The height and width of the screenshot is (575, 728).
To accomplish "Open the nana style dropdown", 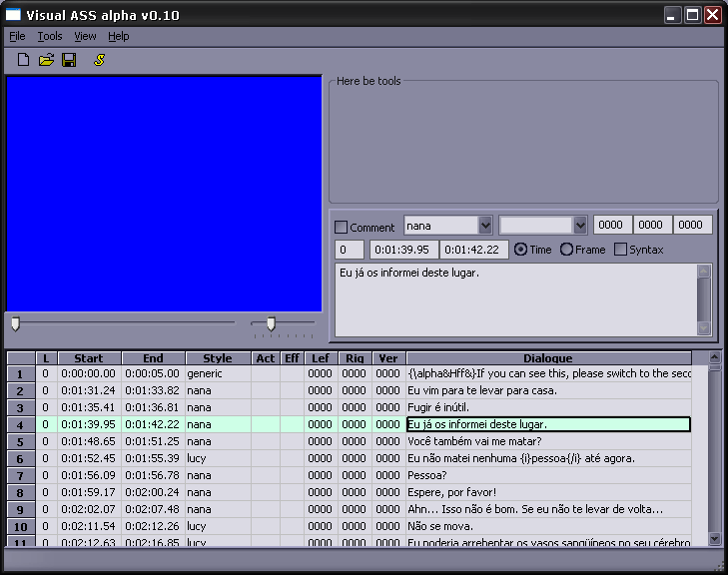I will 485,226.
